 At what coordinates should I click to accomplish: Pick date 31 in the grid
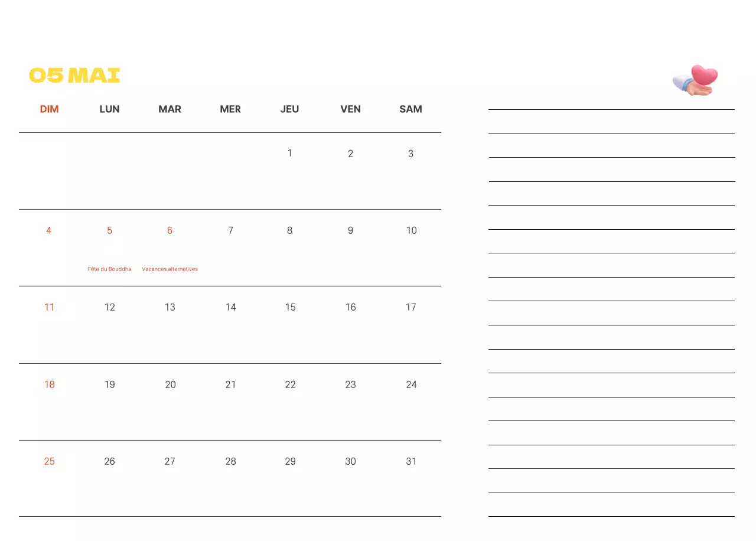tap(411, 461)
